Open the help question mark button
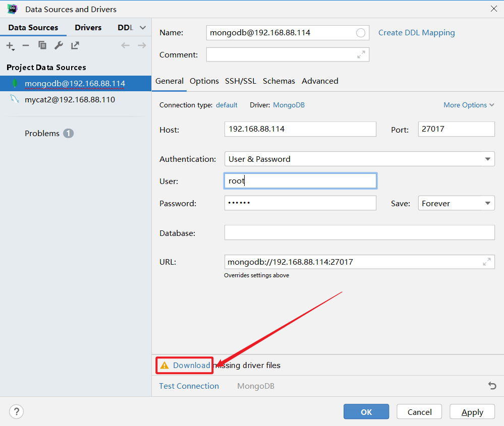Viewport: 504px width, 426px height. (16, 411)
